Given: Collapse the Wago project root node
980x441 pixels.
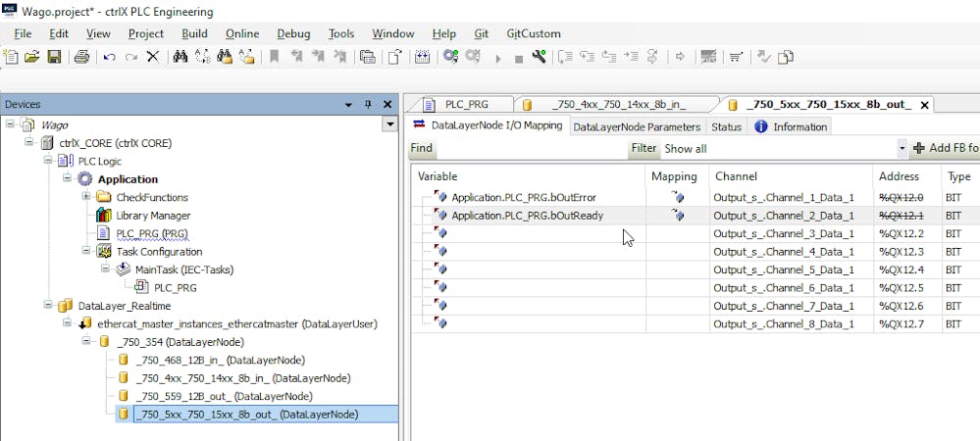Looking at the screenshot, I should 11,123.
